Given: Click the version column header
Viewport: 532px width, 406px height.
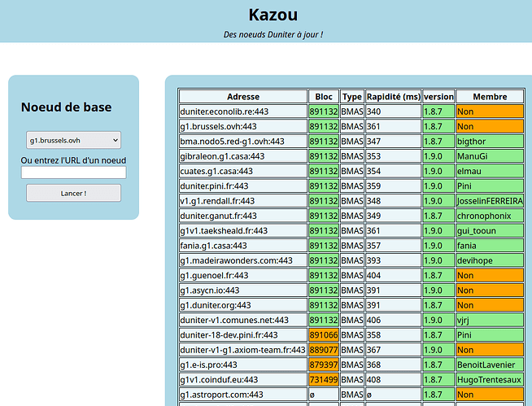Looking at the screenshot, I should (x=438, y=97).
